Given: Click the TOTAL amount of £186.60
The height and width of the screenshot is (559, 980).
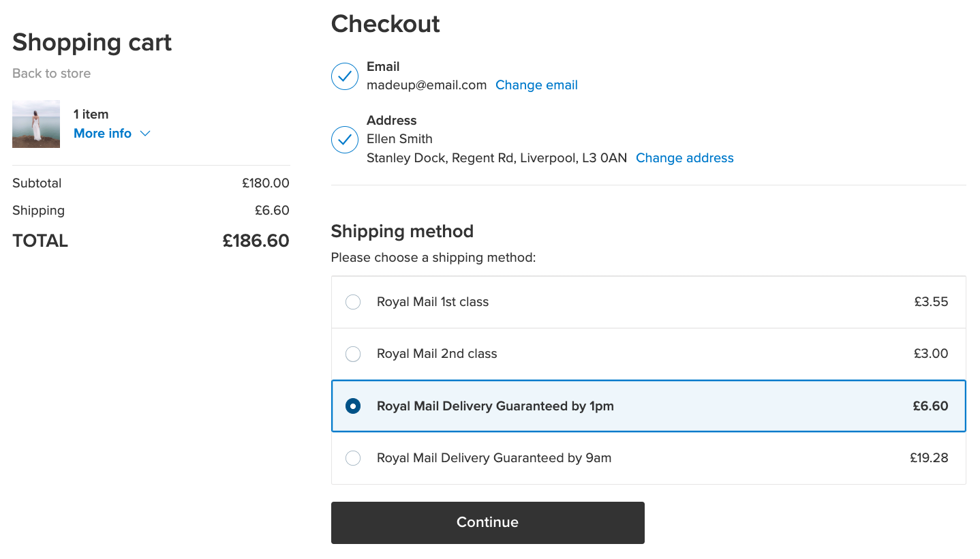Looking at the screenshot, I should (x=256, y=241).
